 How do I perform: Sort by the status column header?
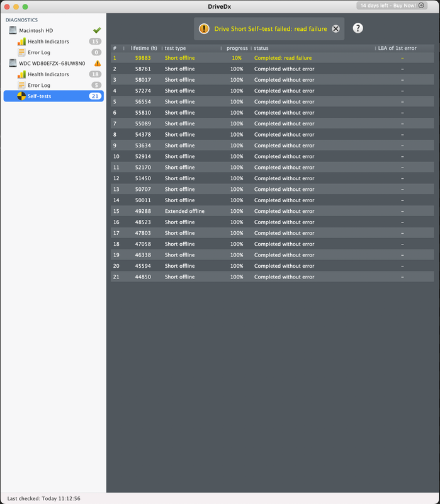[x=313, y=49]
